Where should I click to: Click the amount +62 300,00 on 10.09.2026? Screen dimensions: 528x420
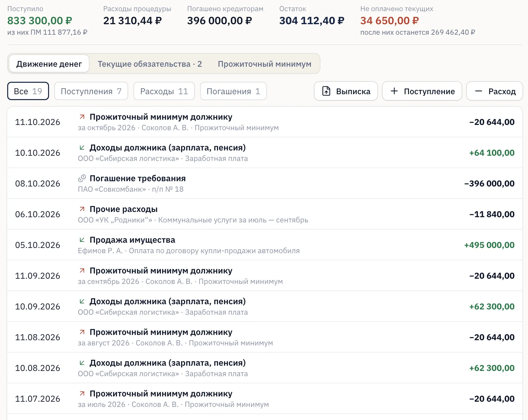[492, 306]
